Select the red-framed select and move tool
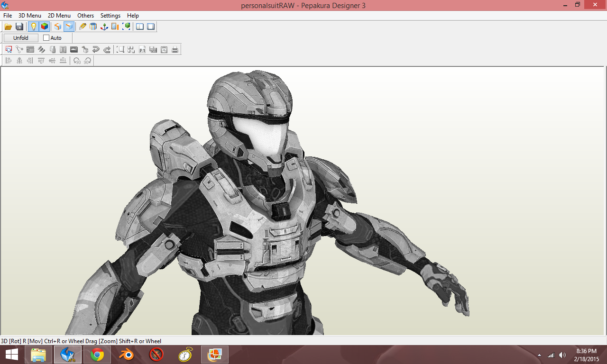The image size is (607, 364). (9, 49)
